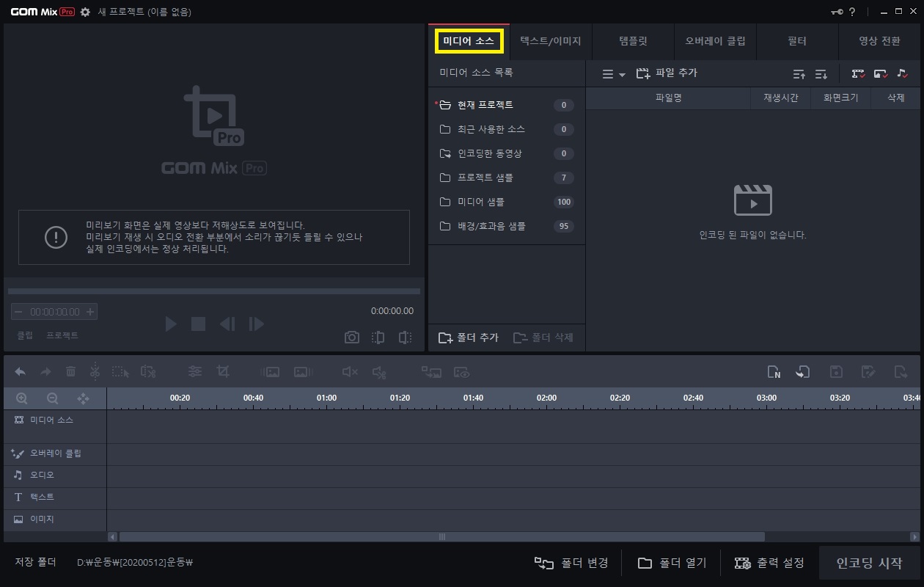This screenshot has width=924, height=587.
Task: Switch preview mode to 클립
Action: pyautogui.click(x=25, y=335)
